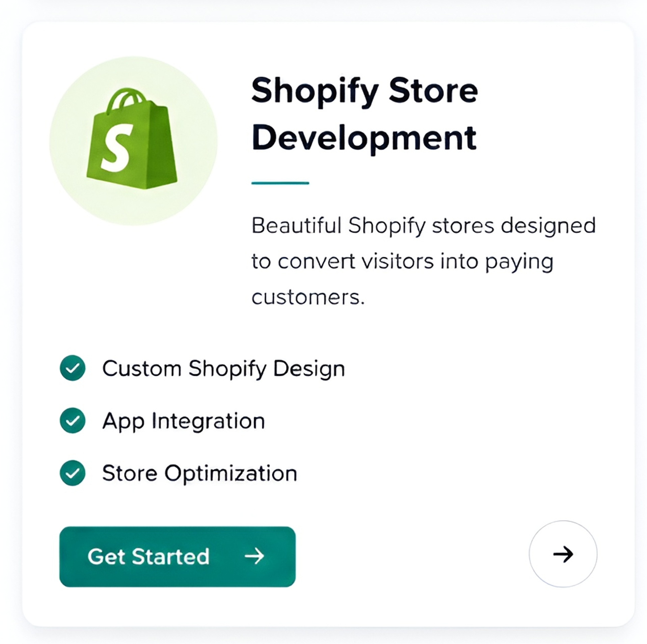Click the word Development in the title
The image size is (647, 644).
[364, 139]
